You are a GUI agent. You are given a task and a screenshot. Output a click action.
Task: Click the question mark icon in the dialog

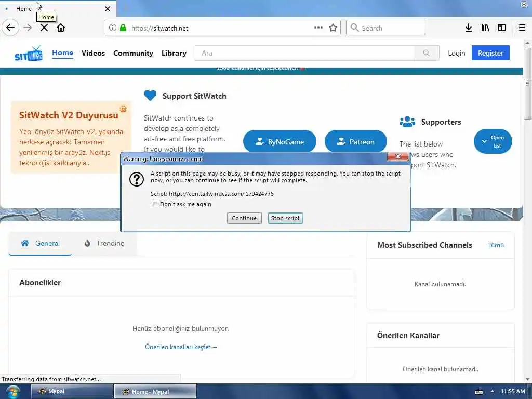coord(137,179)
